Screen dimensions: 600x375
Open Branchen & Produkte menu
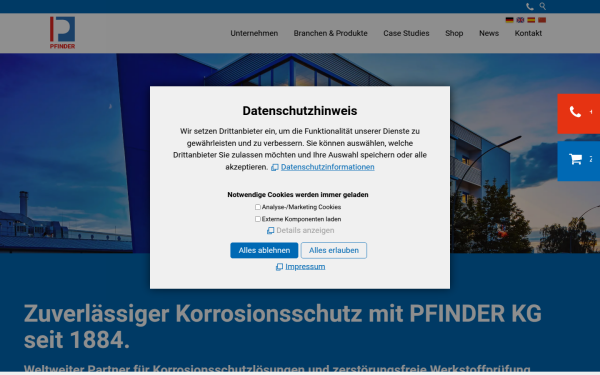[330, 33]
